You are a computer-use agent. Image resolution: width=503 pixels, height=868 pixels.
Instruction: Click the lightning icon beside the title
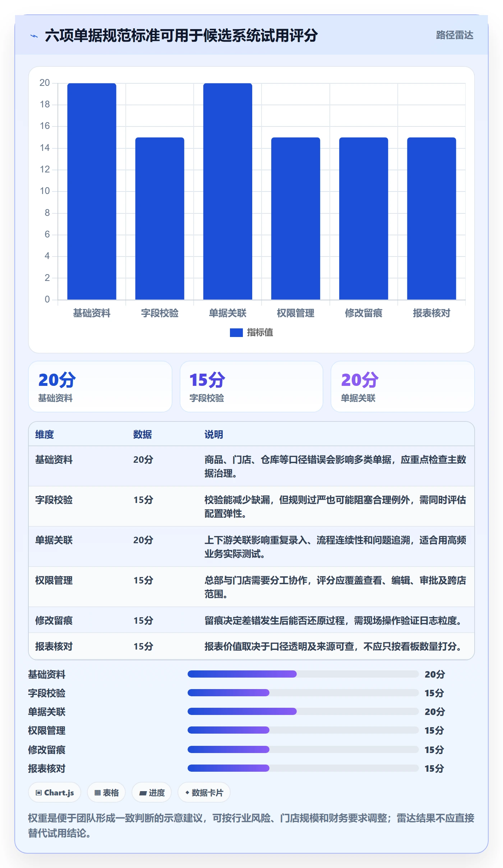pyautogui.click(x=34, y=36)
